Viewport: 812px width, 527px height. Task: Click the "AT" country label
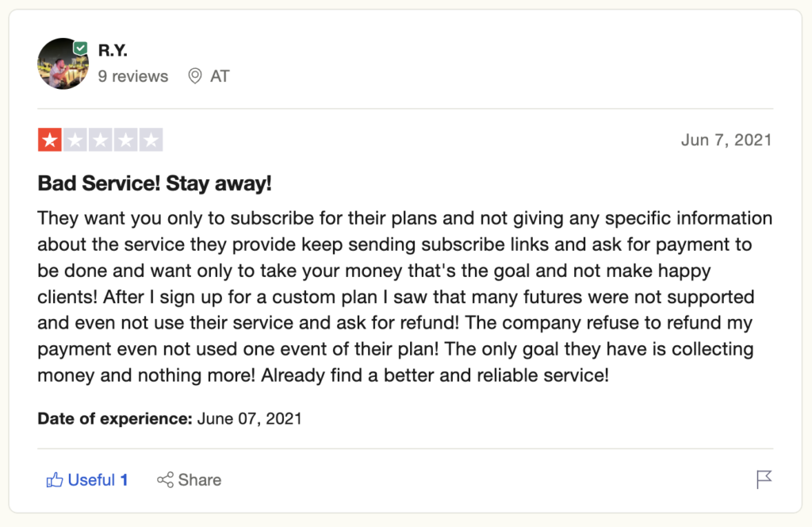click(x=220, y=76)
